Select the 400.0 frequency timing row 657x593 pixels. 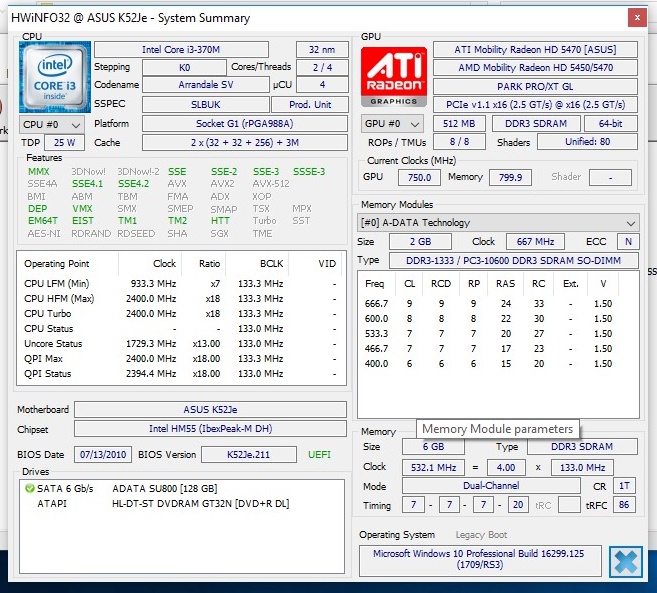498,364
